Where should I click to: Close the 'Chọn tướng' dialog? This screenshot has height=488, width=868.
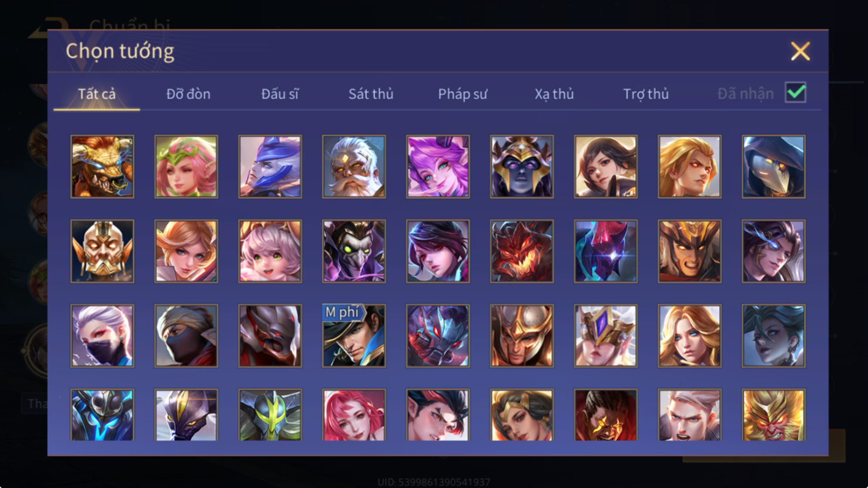(x=800, y=51)
